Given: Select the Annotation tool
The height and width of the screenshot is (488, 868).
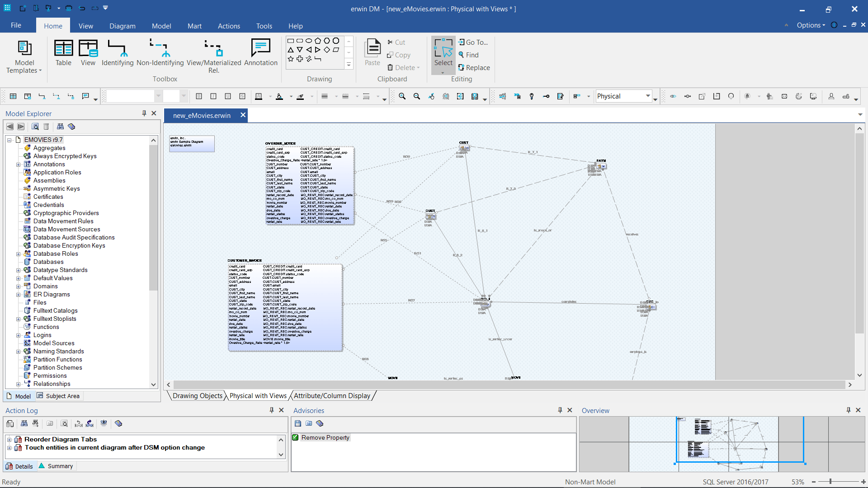Looking at the screenshot, I should (260, 52).
